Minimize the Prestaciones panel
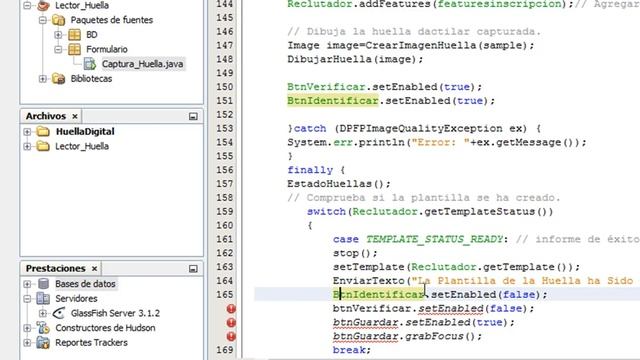This screenshot has height=360, width=640. (x=193, y=269)
